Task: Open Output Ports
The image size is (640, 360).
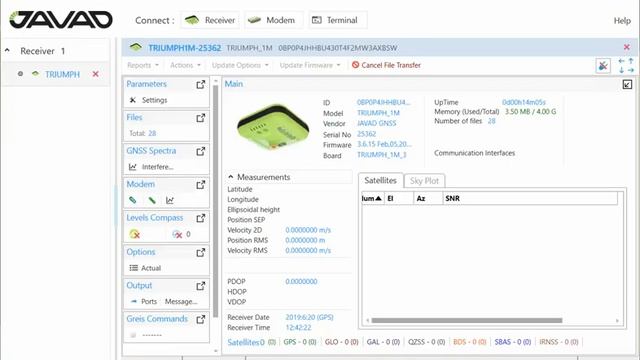Action: click(x=144, y=302)
